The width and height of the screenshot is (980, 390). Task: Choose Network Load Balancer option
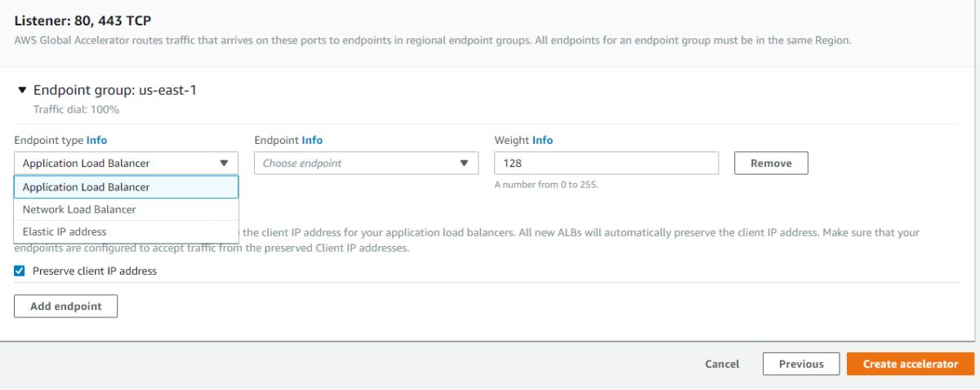click(127, 209)
